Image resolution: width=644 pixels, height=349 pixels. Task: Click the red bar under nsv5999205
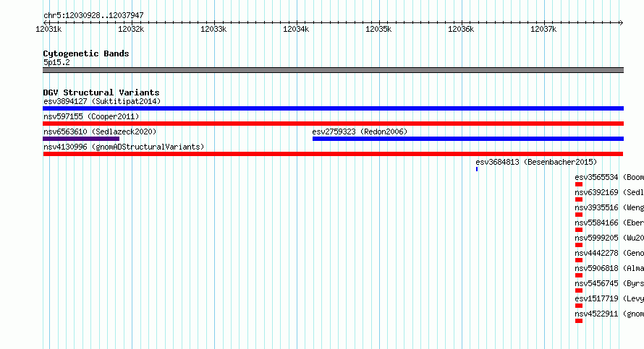(x=579, y=245)
